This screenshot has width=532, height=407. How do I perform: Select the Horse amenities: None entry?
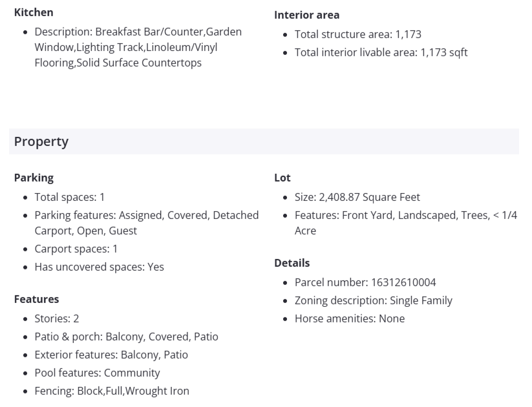[349, 318]
